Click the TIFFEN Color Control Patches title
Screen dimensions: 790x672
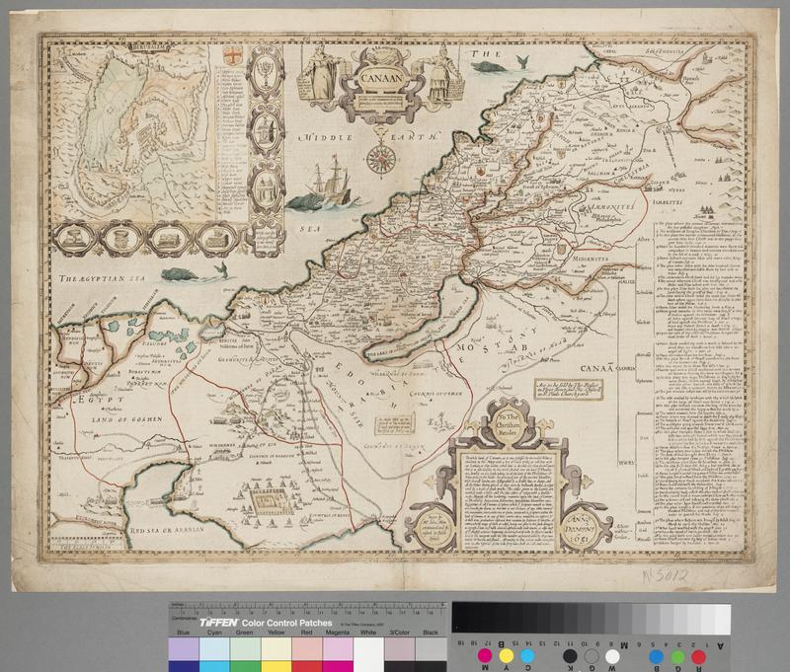(x=266, y=623)
